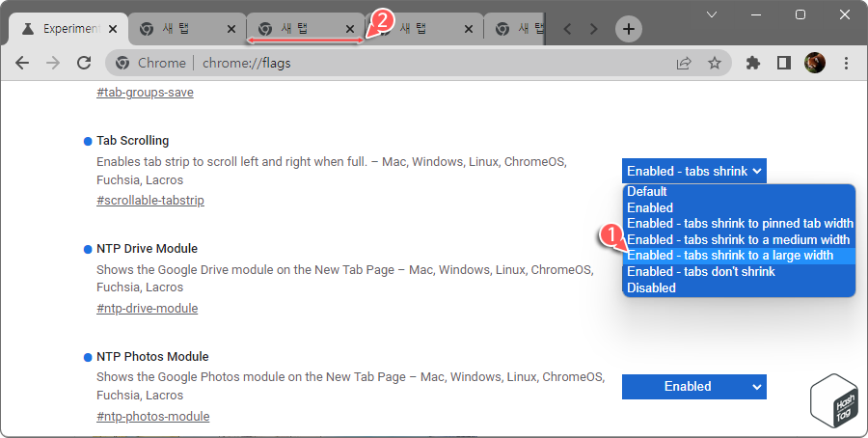Screen dimensions: 868x438
Task: Open the #scrollable-tabstrip link
Action: coord(150,201)
